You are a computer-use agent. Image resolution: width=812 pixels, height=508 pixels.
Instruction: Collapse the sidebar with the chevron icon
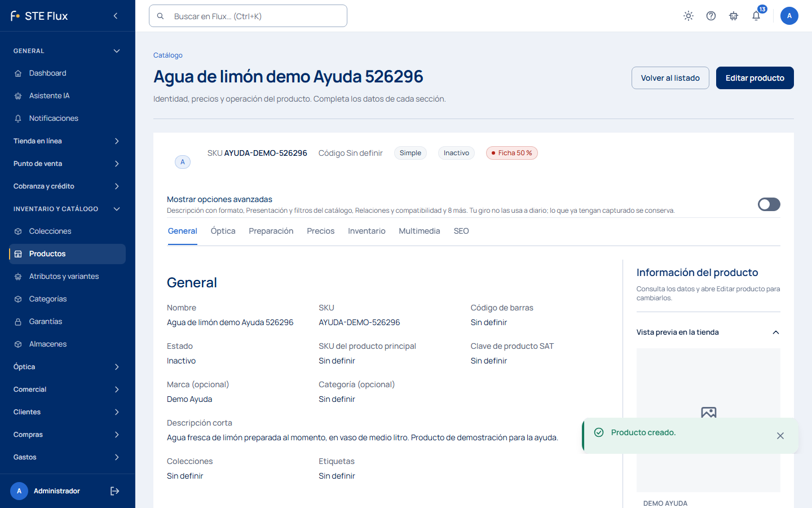pos(116,16)
